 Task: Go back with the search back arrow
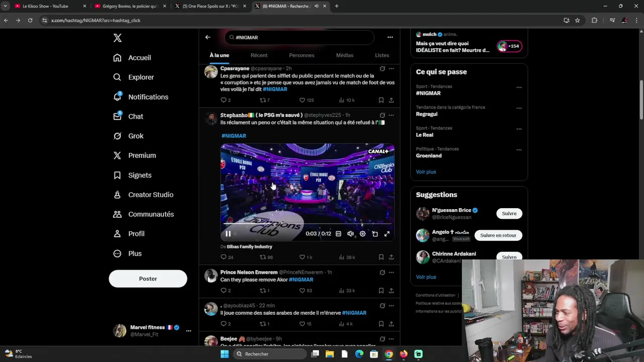[208, 37]
